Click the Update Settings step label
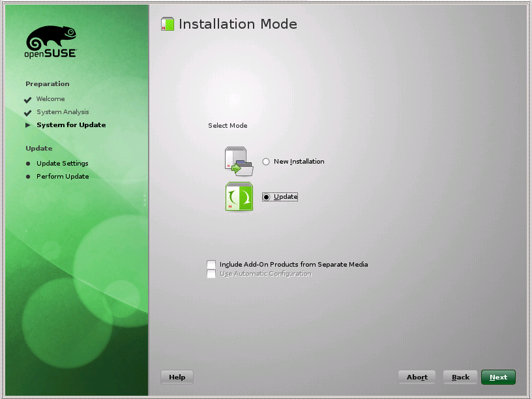532x399 pixels. click(63, 163)
